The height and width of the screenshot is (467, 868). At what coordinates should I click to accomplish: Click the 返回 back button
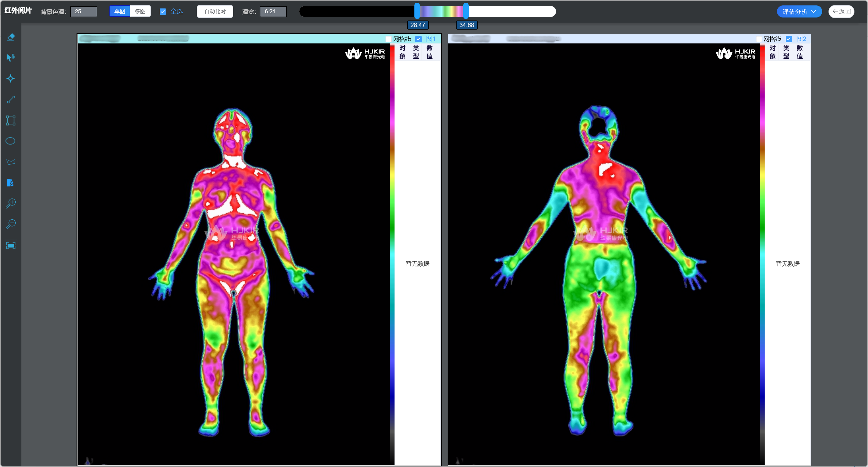[841, 11]
